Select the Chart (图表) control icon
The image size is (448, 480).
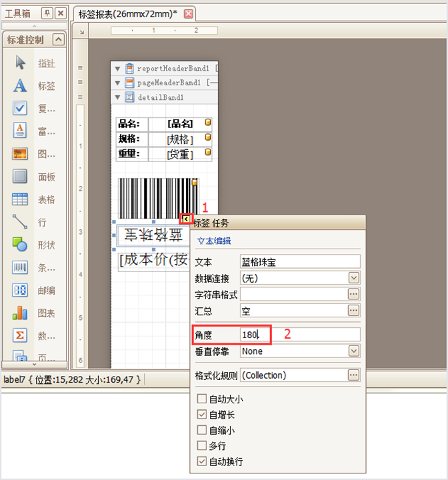coord(20,313)
